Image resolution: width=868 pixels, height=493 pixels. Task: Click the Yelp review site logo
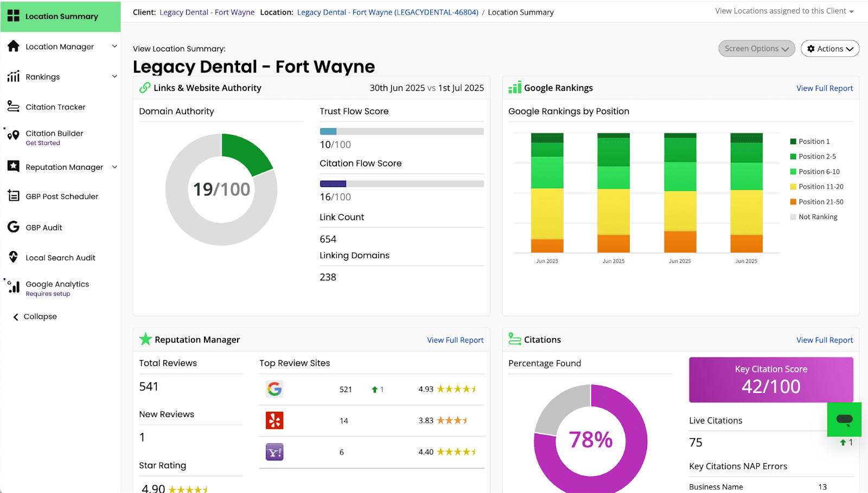(275, 420)
